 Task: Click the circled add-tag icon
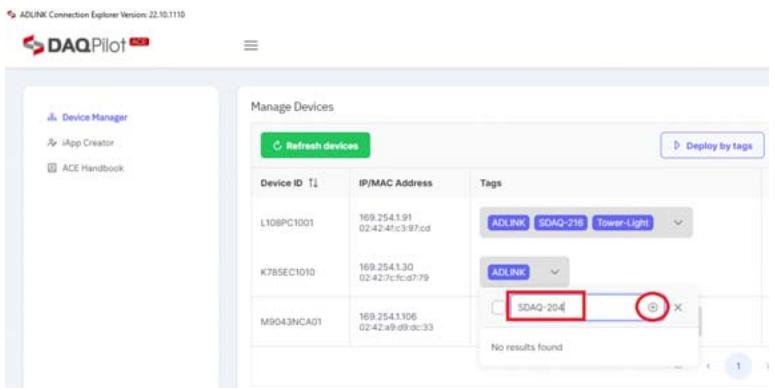tap(652, 307)
